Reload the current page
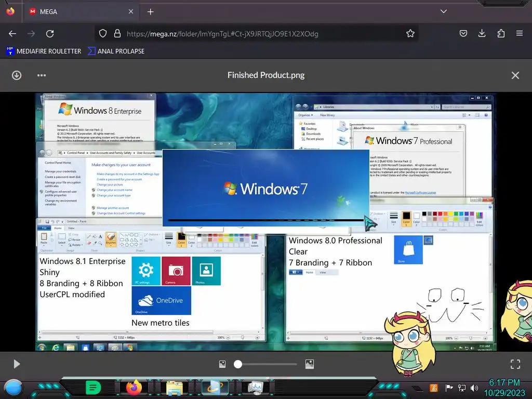 pyautogui.click(x=50, y=34)
